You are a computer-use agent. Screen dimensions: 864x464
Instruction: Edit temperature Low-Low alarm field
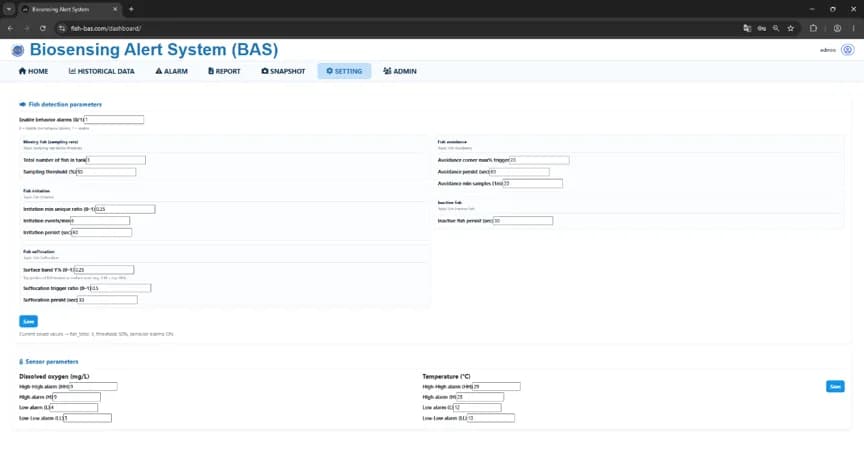[490, 418]
